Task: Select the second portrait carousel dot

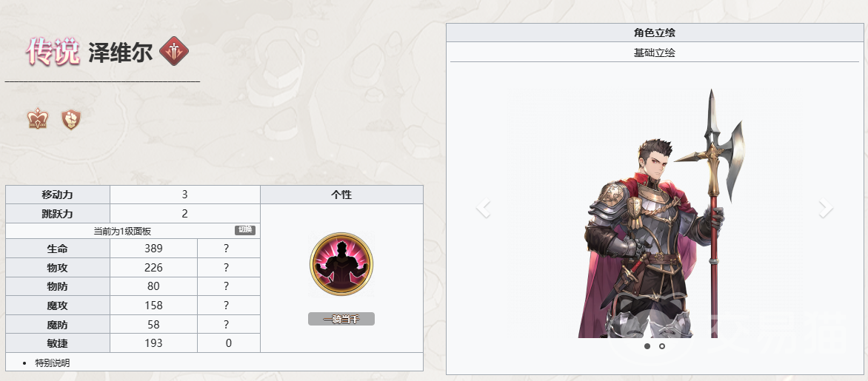Action: click(x=661, y=346)
